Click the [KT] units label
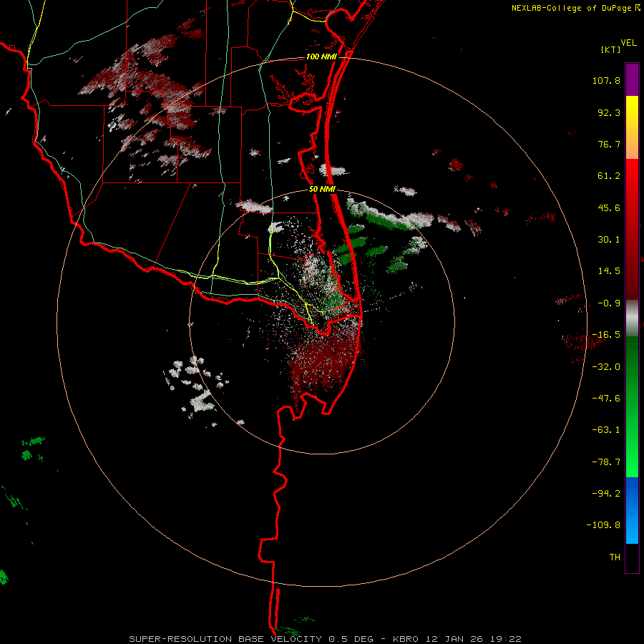The image size is (644, 644). (610, 49)
